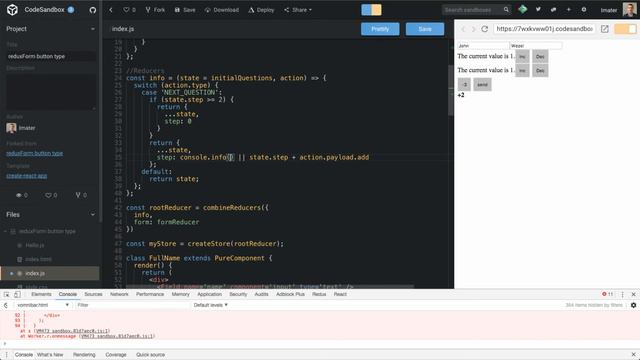Go back using the header chevron arrow

(x=111, y=10)
